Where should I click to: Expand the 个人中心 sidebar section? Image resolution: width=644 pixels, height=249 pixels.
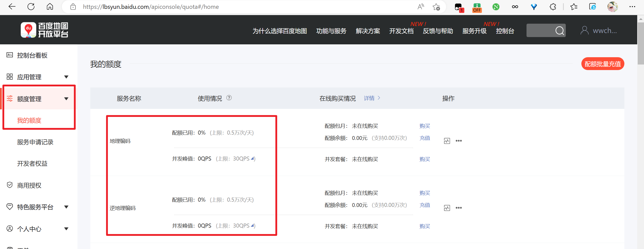click(66, 229)
